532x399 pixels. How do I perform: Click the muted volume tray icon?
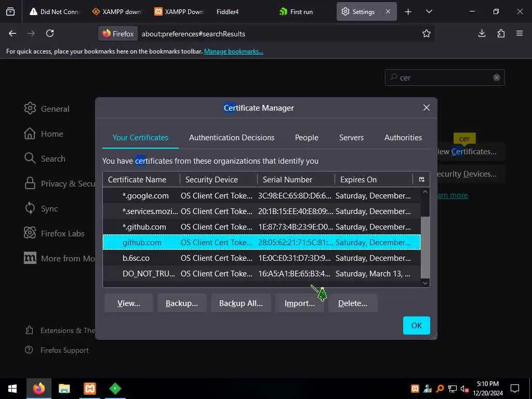464,389
